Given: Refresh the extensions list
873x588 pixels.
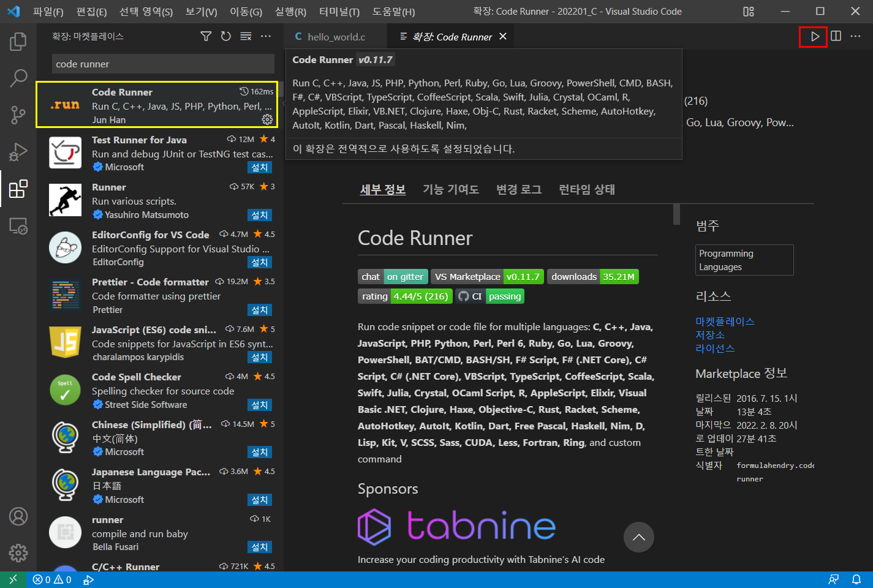Looking at the screenshot, I should point(226,36).
